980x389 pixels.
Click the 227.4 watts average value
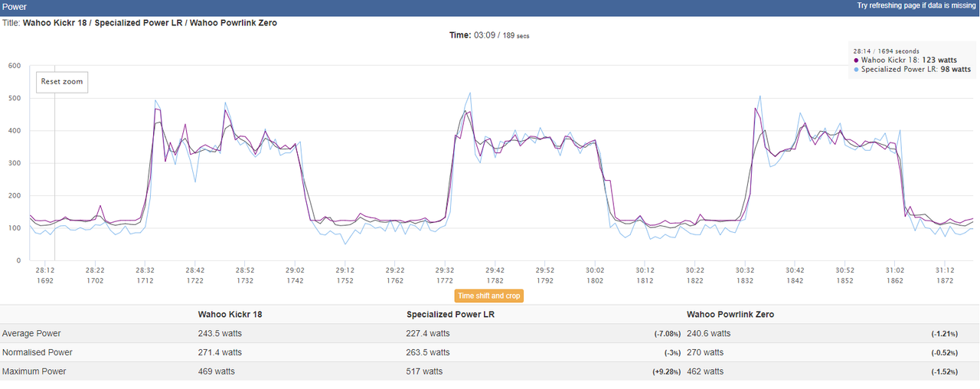[x=428, y=333]
